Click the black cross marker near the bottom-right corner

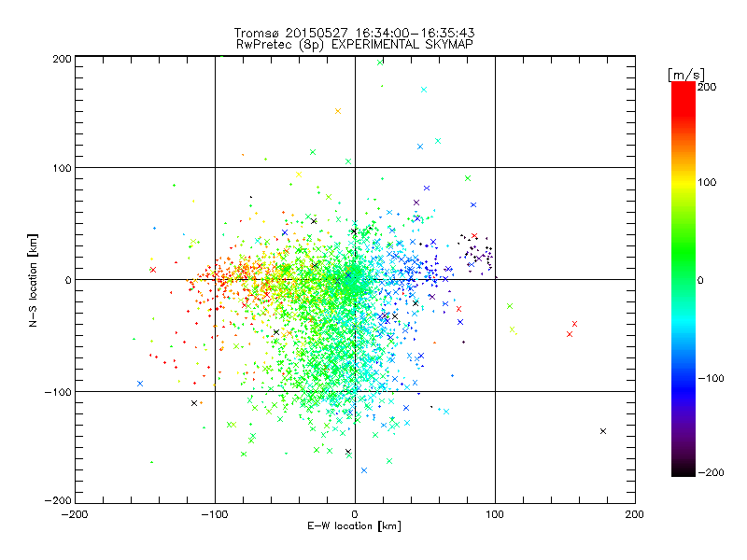603,431
